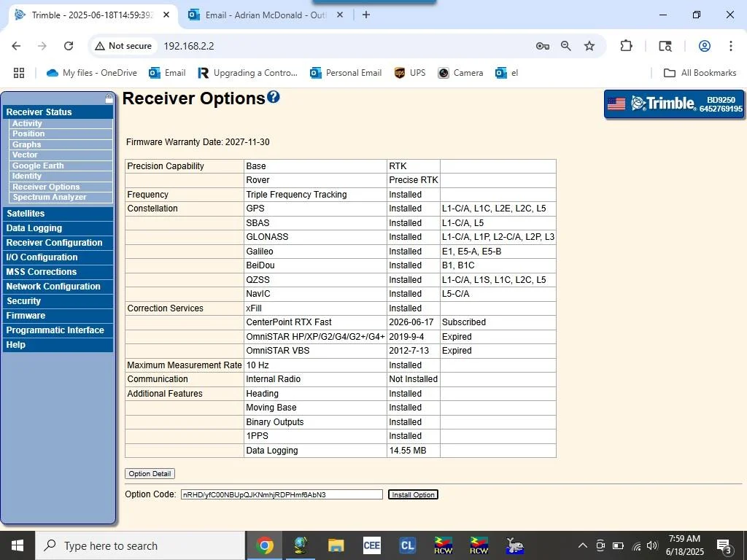Bookmark this page with the star icon
747x560 pixels.
coord(589,46)
